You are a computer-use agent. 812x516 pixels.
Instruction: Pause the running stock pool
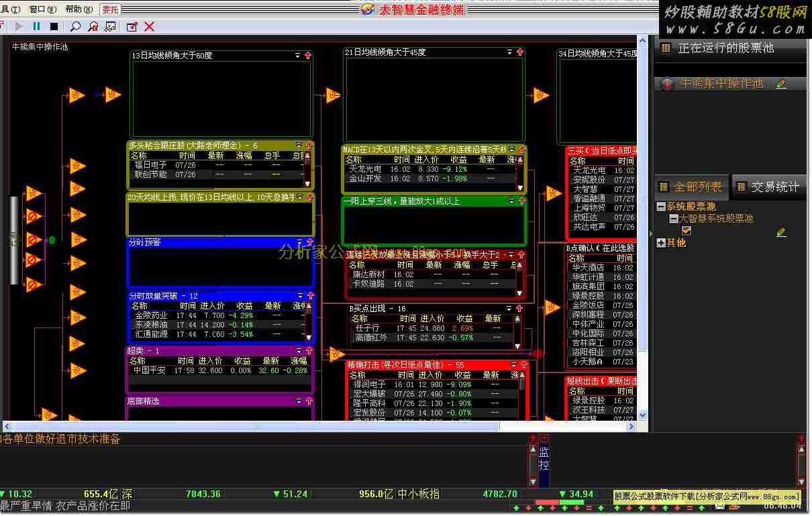[x=36, y=26]
